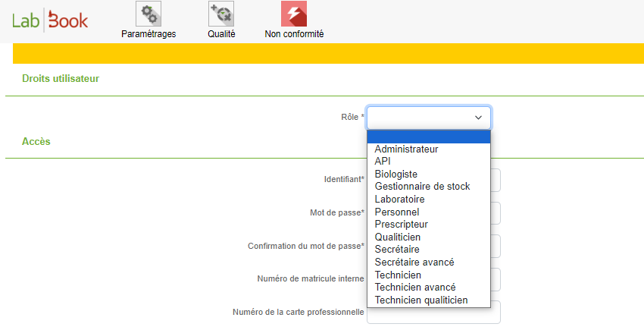Viewport: 644px width, 327px height.
Task: Pick Technicien avancé from list
Action: click(x=415, y=287)
